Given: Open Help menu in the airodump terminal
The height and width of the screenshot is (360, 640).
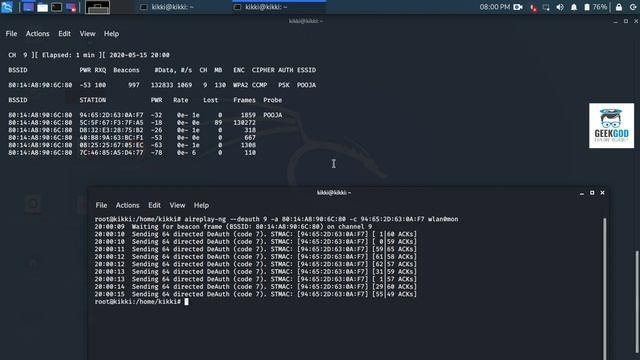Looking at the screenshot, I should 111,34.
